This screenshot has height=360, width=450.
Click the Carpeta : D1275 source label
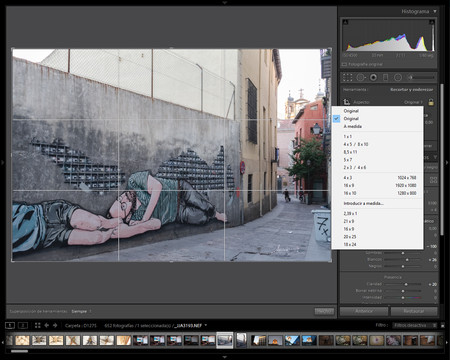(x=81, y=325)
